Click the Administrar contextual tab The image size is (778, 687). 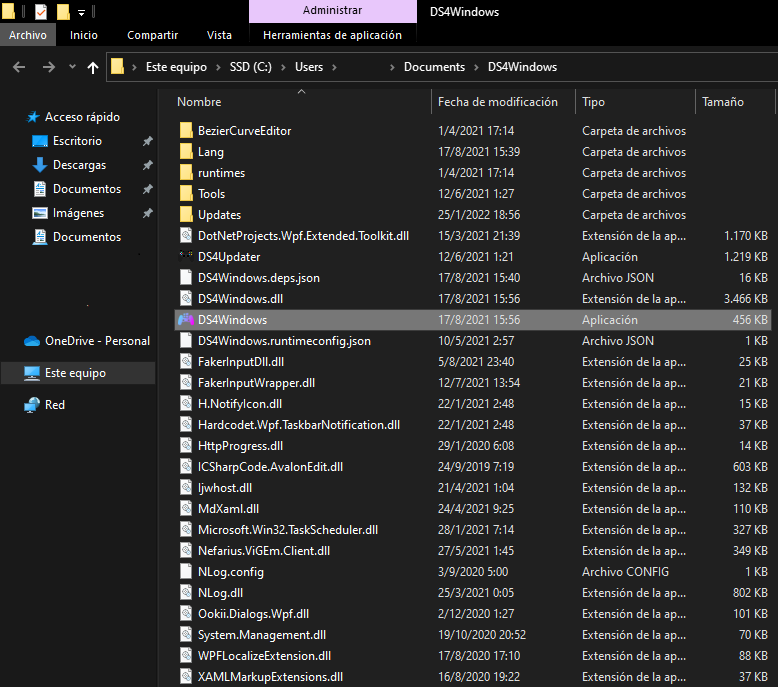332,10
